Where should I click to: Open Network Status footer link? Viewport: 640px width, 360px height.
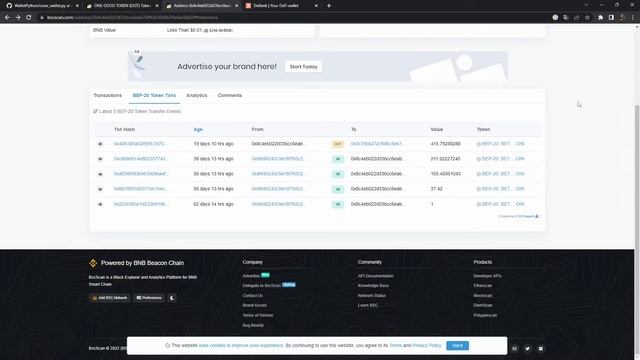372,296
